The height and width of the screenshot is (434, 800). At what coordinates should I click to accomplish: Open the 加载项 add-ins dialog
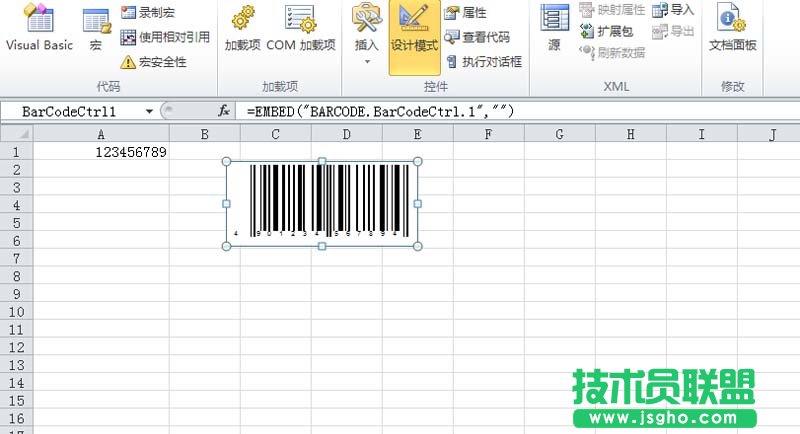click(x=243, y=30)
